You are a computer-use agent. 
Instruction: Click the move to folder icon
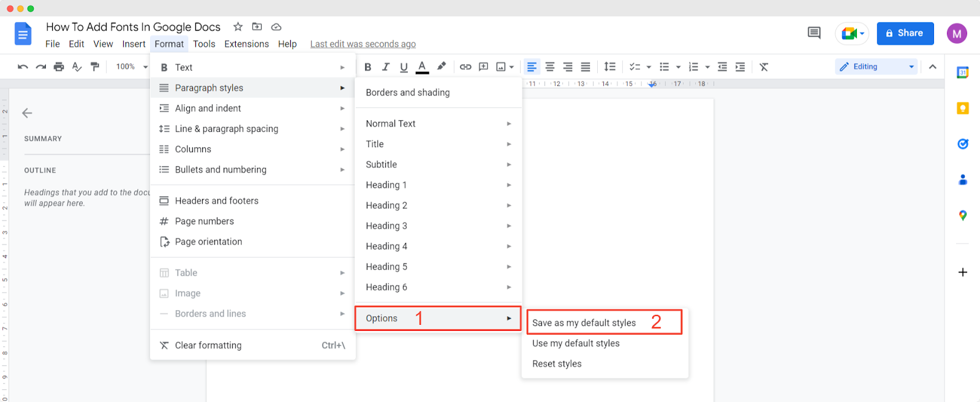click(257, 27)
